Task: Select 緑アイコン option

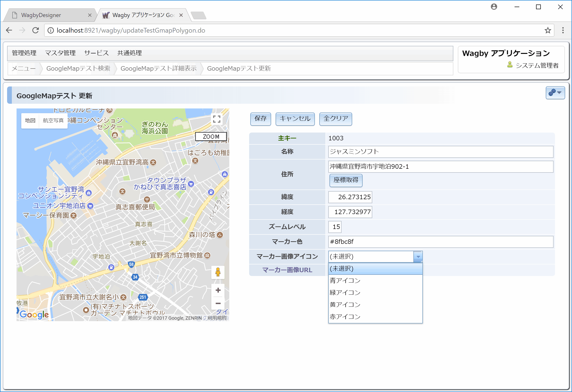Action: tap(375, 293)
